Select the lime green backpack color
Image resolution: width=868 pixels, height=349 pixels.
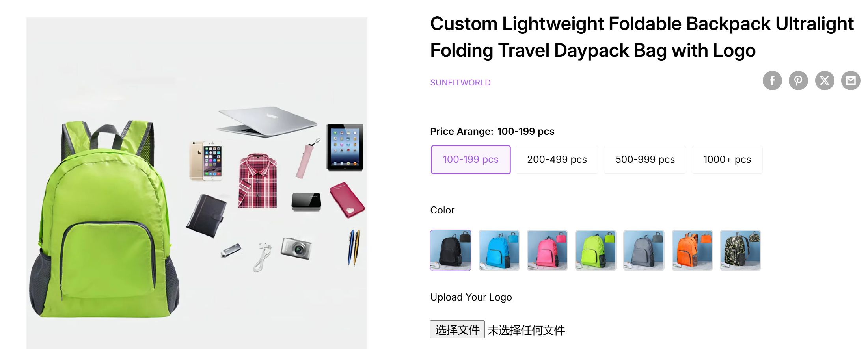tap(596, 250)
